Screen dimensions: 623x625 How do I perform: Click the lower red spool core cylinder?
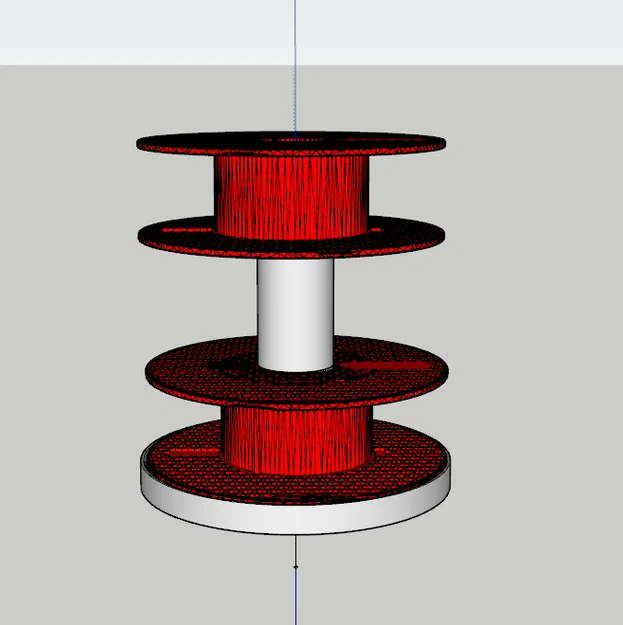click(x=297, y=440)
